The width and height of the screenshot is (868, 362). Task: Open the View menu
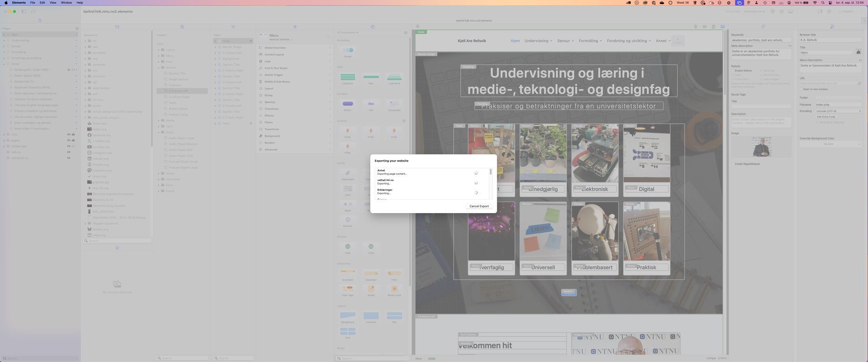click(53, 3)
